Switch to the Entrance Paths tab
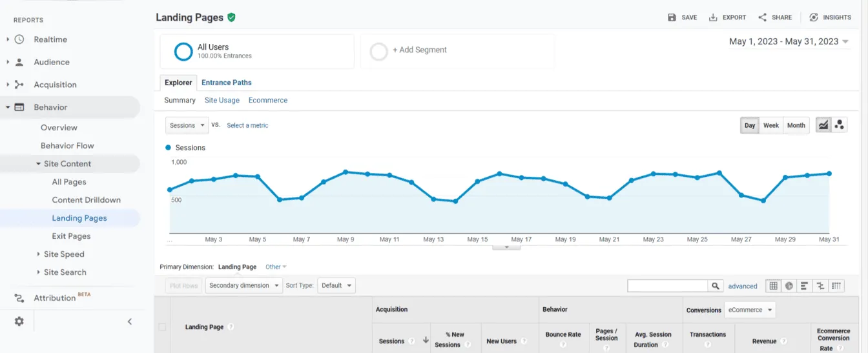The width and height of the screenshot is (868, 353). (227, 83)
